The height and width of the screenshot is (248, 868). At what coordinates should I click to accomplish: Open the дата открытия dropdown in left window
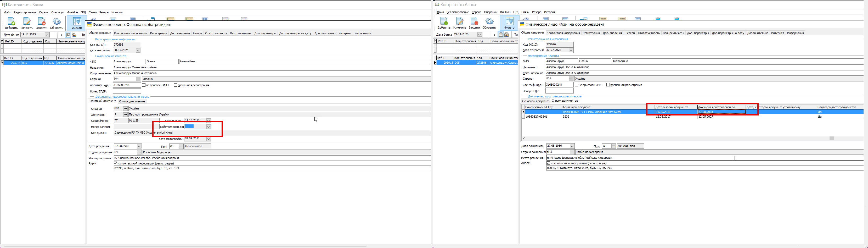tap(138, 51)
